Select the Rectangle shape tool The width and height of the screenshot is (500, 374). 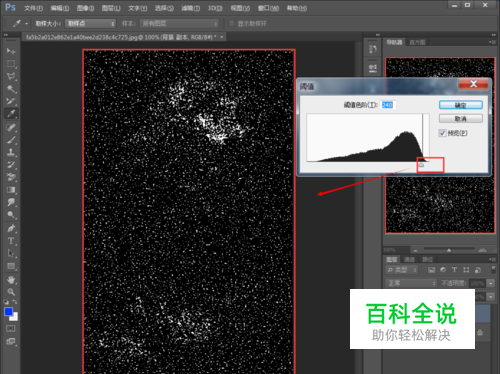(x=11, y=266)
